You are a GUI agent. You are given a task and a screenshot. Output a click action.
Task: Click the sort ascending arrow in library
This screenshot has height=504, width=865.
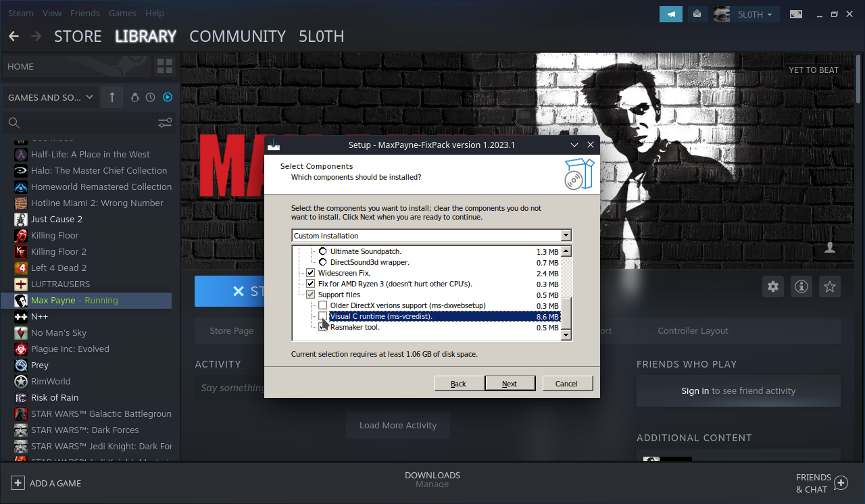click(x=112, y=97)
